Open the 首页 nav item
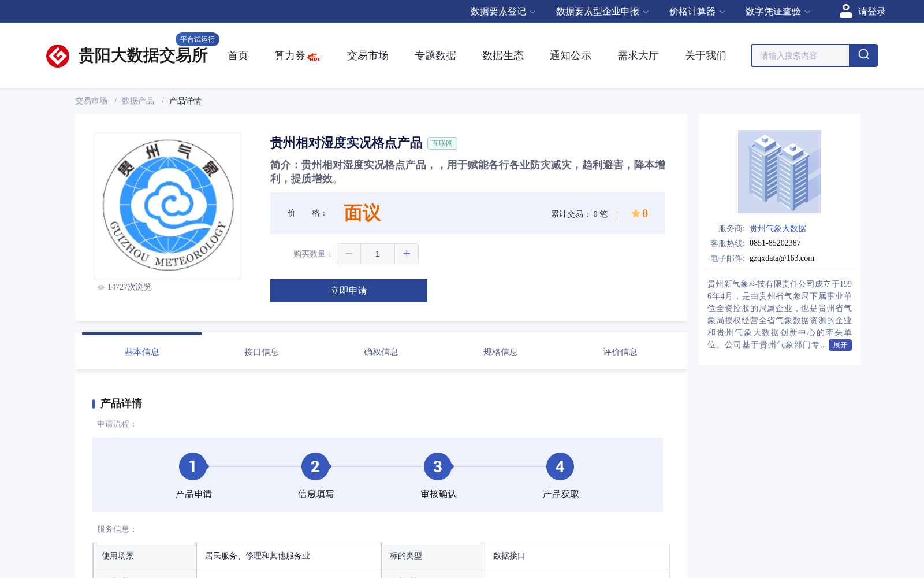Screen dimensions: 924x578 pos(238,55)
